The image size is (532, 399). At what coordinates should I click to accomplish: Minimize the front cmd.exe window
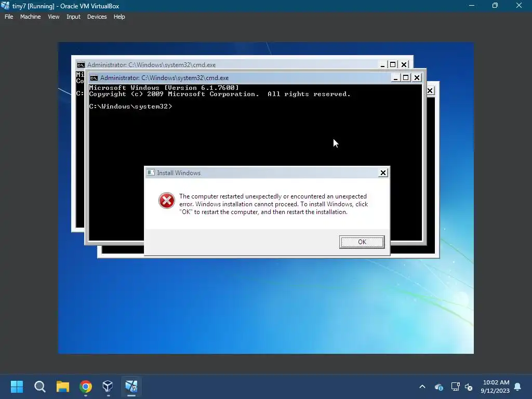point(395,78)
